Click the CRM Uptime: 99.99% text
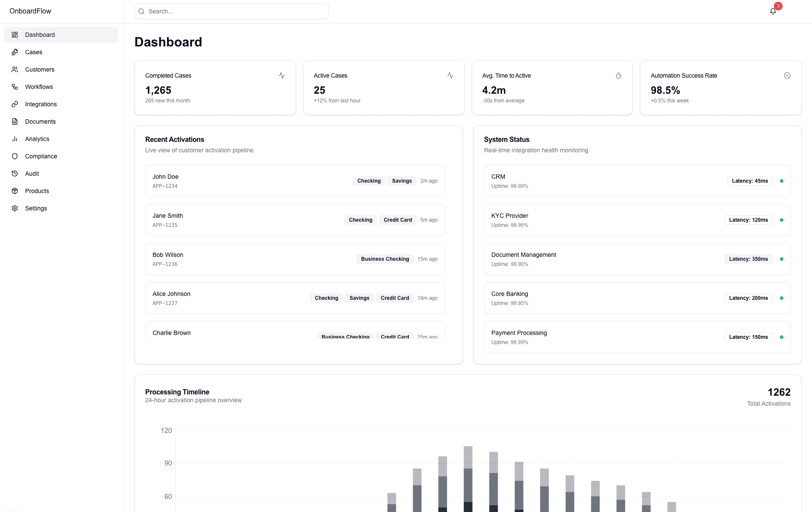The width and height of the screenshot is (812, 512). click(x=510, y=186)
